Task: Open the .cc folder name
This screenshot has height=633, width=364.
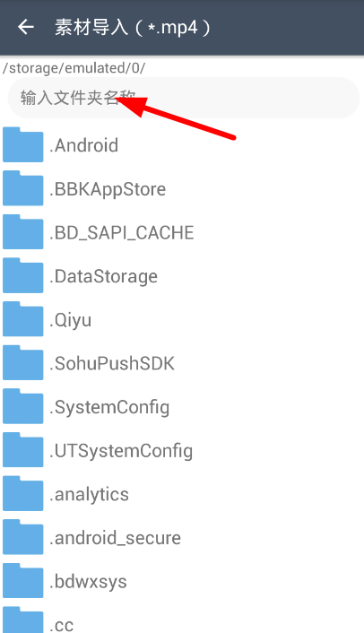Action: pos(61,625)
